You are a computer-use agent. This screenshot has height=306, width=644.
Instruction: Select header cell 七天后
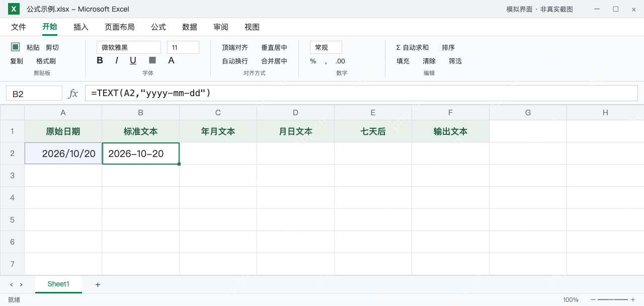373,131
